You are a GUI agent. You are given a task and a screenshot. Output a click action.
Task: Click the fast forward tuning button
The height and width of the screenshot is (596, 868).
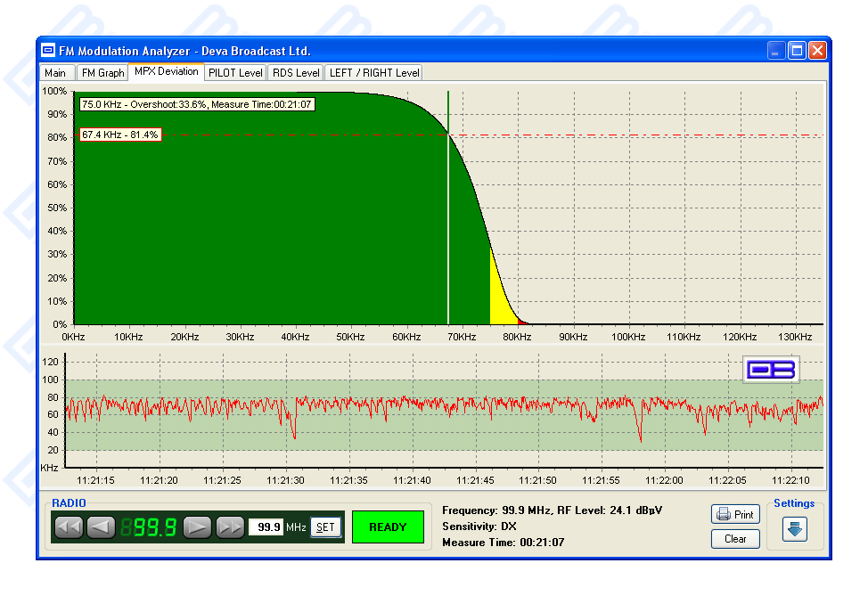coord(230,527)
